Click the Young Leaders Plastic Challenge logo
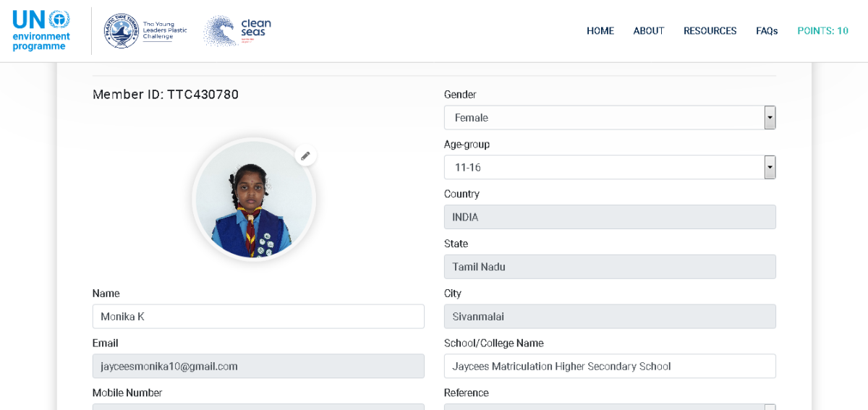Viewport: 868px width, 410px height. click(146, 31)
